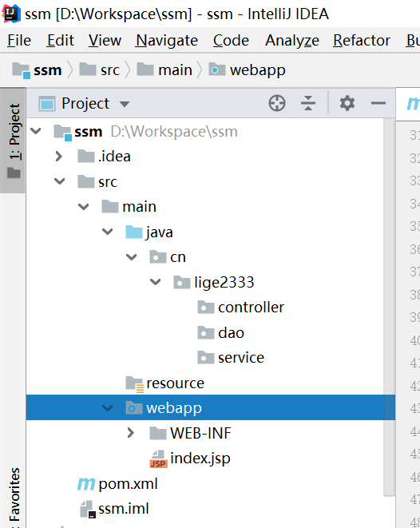Click main in the navigation breadcrumb
Screen dimensions: 420x528
pos(176,70)
